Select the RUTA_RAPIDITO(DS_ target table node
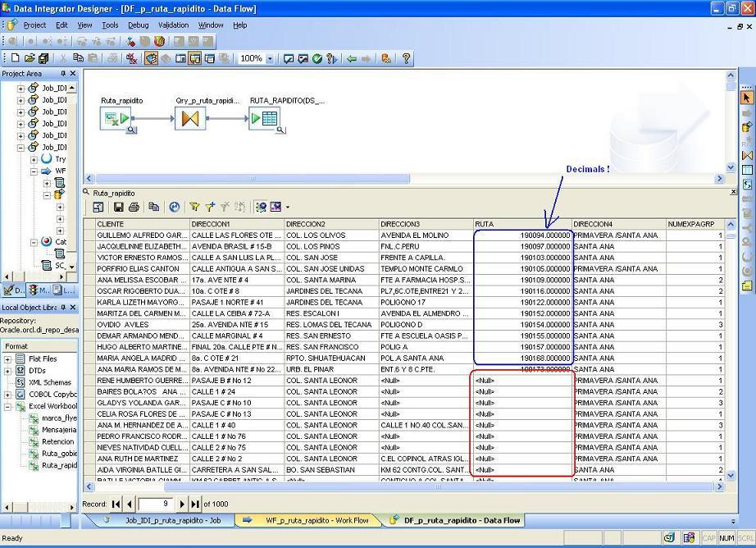 [x=264, y=118]
